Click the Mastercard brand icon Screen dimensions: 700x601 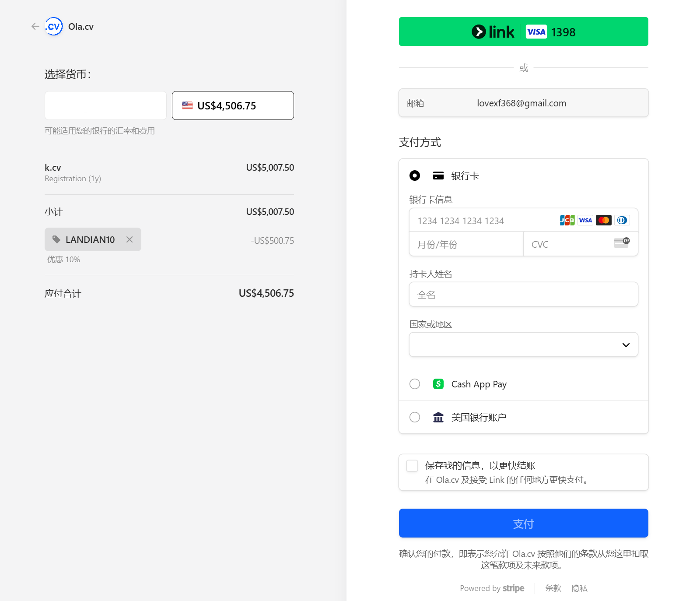[x=603, y=220]
